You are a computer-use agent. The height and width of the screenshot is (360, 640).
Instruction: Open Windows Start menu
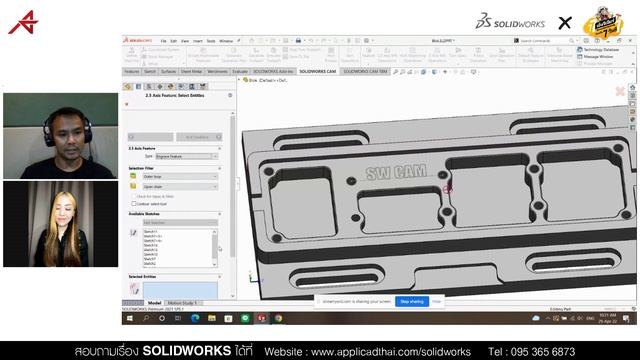point(130,318)
